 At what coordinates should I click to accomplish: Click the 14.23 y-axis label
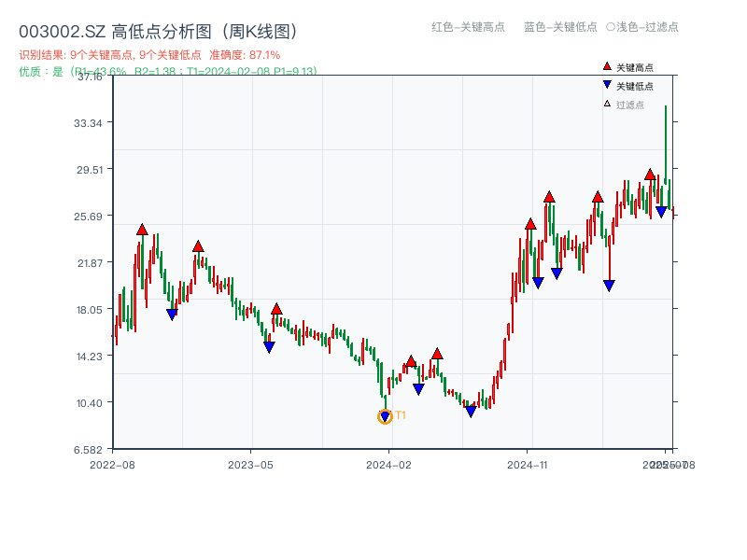click(x=90, y=357)
